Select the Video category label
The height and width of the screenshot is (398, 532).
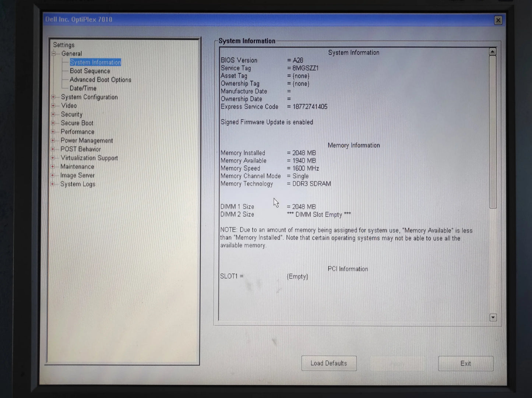(x=69, y=106)
